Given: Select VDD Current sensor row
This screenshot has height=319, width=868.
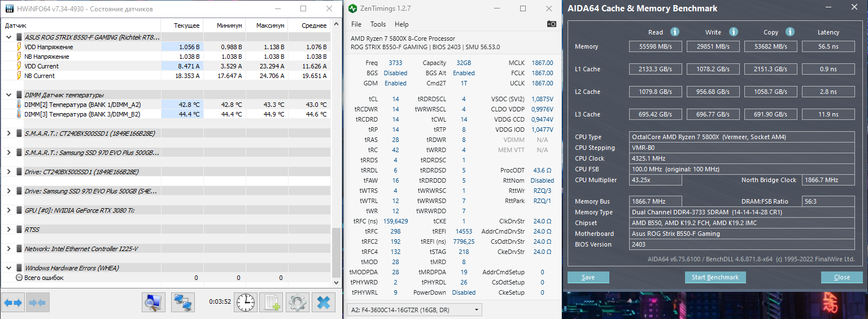Looking at the screenshot, I should [x=167, y=66].
